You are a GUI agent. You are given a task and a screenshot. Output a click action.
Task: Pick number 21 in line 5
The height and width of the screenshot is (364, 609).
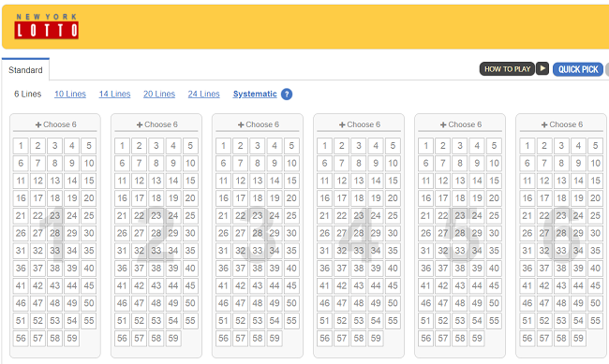(x=425, y=215)
